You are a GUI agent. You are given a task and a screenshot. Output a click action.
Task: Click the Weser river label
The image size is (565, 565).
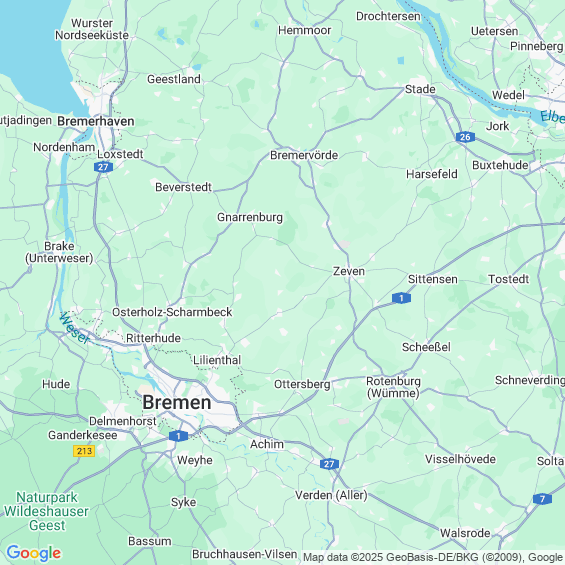[x=75, y=328]
